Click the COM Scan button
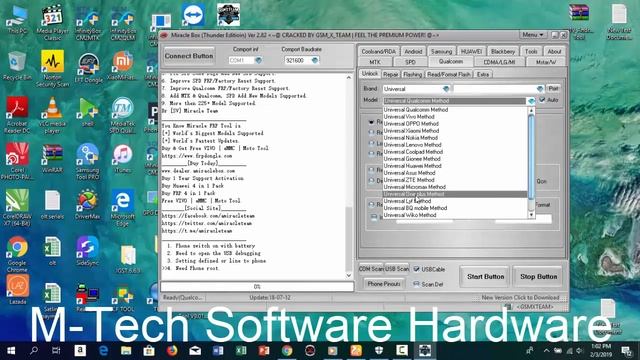 coord(371,269)
